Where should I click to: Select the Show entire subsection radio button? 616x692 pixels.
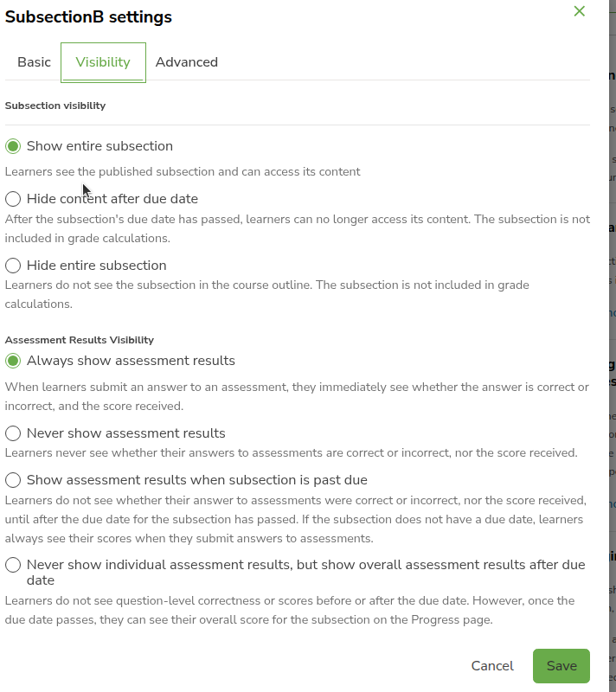(13, 146)
